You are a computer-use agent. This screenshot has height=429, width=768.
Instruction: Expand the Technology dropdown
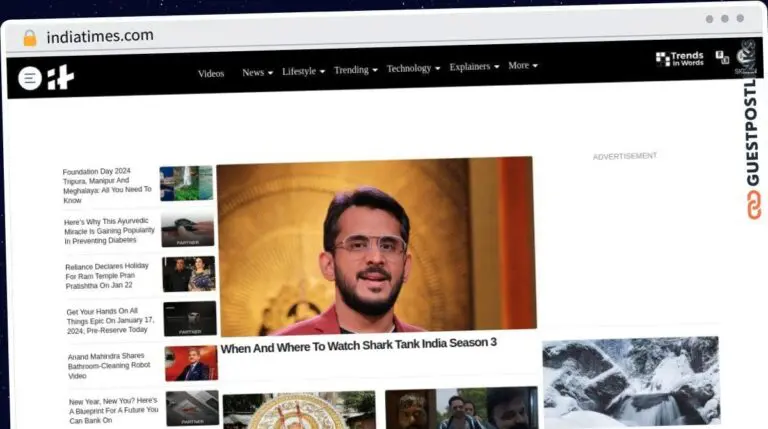[413, 69]
